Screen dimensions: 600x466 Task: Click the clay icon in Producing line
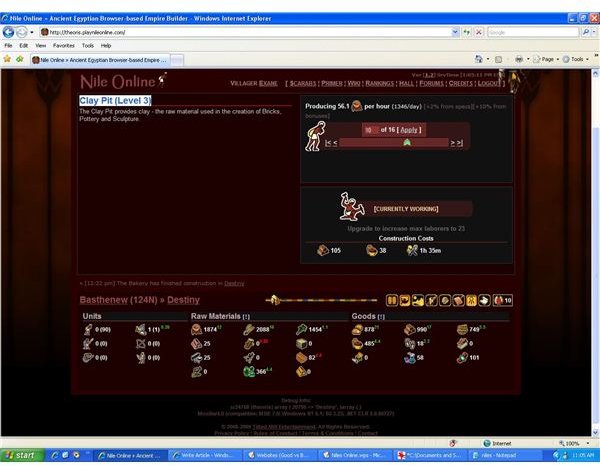pos(357,106)
